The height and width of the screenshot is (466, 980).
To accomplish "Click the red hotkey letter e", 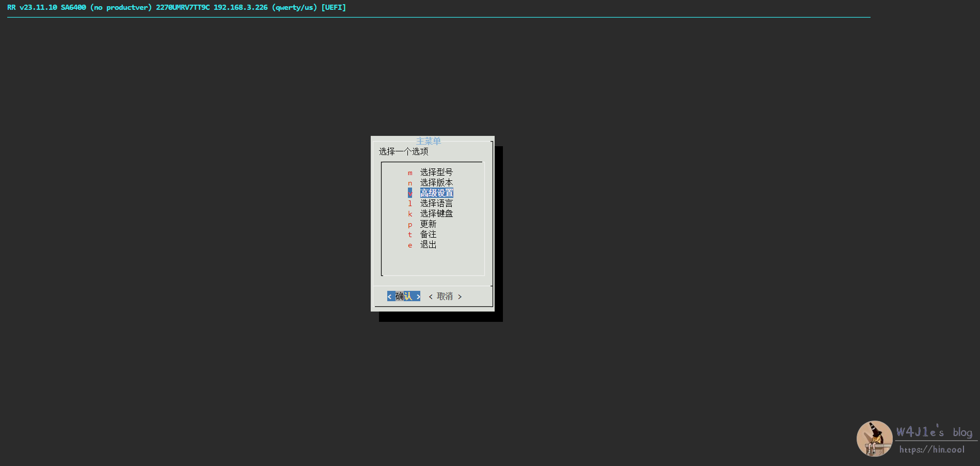I will click(410, 245).
